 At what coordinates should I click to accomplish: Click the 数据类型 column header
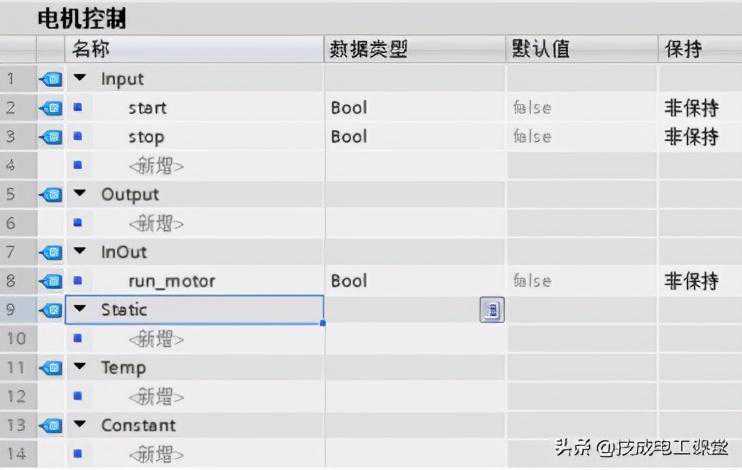pyautogui.click(x=370, y=49)
